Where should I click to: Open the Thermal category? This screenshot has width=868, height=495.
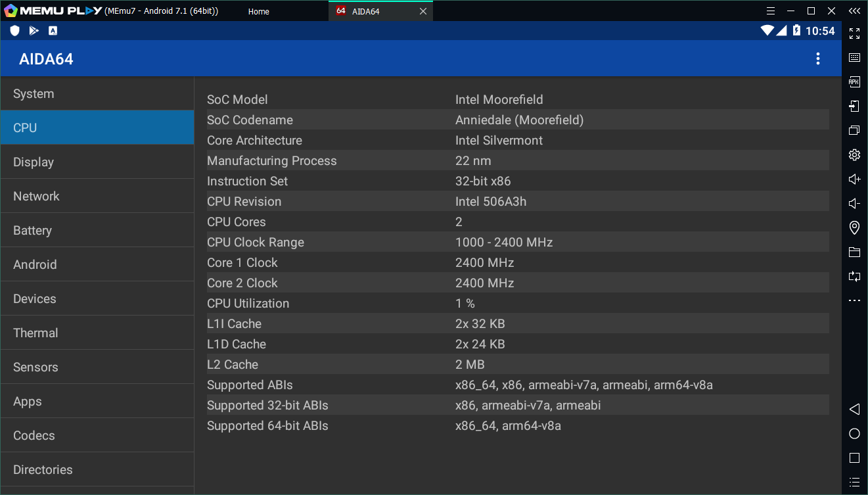pyautogui.click(x=97, y=333)
